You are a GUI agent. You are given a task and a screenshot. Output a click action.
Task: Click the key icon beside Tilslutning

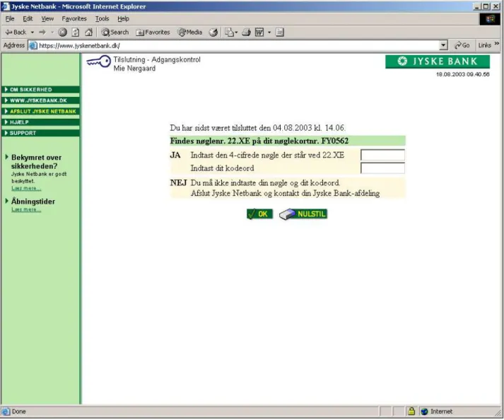click(x=99, y=62)
